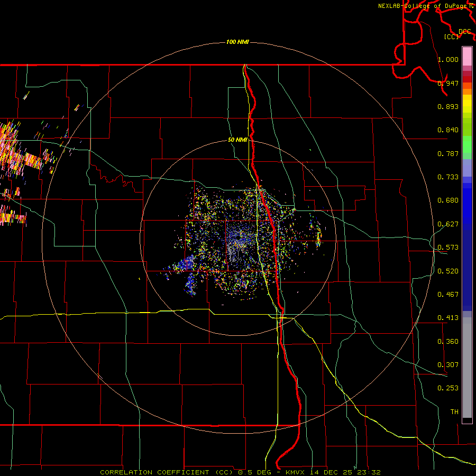Click the 0.520 scale value

(448, 271)
